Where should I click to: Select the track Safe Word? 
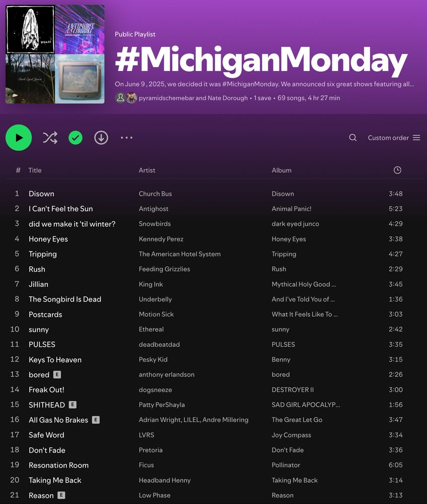click(46, 435)
